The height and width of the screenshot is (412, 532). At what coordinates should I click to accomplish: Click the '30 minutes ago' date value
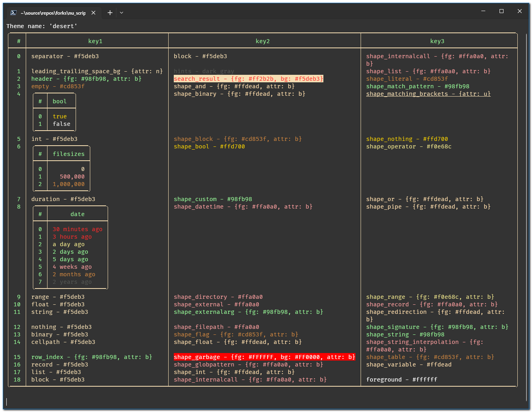pyautogui.click(x=78, y=229)
